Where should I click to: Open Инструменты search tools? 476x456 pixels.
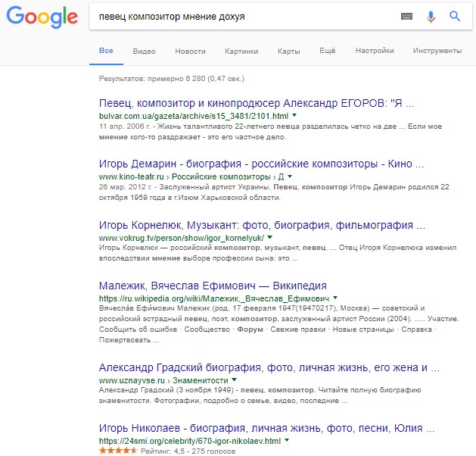coord(437,51)
